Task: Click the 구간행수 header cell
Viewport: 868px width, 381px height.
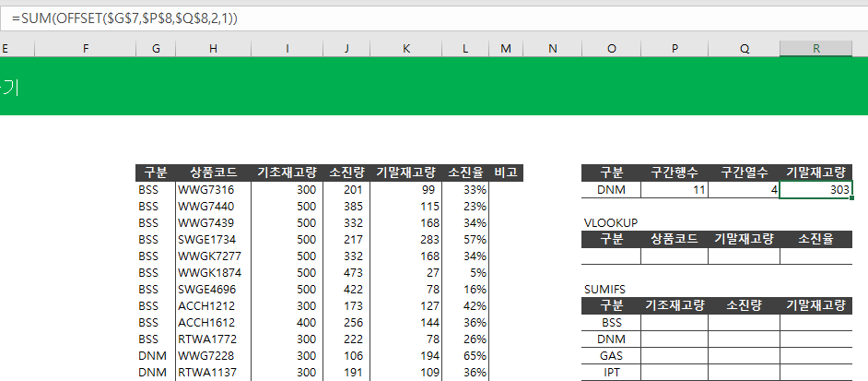Action: tap(674, 173)
